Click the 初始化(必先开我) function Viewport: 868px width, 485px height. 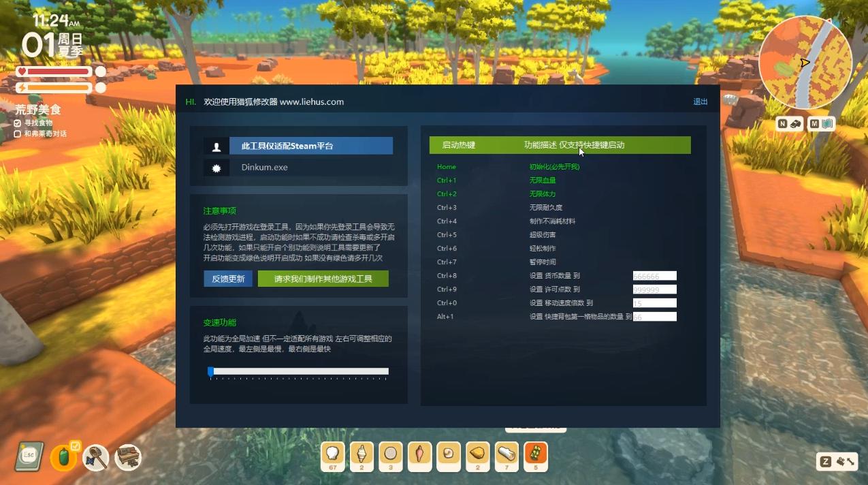pos(554,167)
